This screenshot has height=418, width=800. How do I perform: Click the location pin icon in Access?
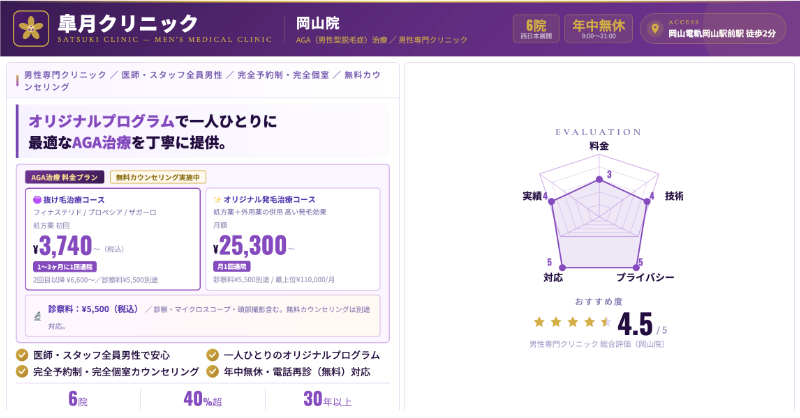point(656,29)
